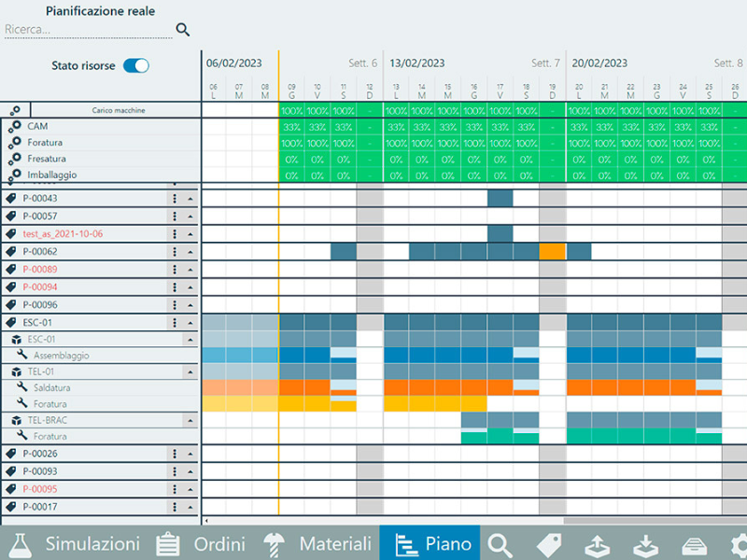The height and width of the screenshot is (560, 747).
Task: Collapse the TEL-01 component section
Action: pos(190,371)
